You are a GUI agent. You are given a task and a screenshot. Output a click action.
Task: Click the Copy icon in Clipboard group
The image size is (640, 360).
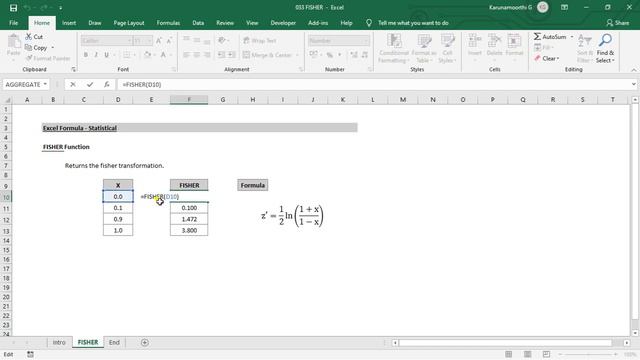click(29, 48)
